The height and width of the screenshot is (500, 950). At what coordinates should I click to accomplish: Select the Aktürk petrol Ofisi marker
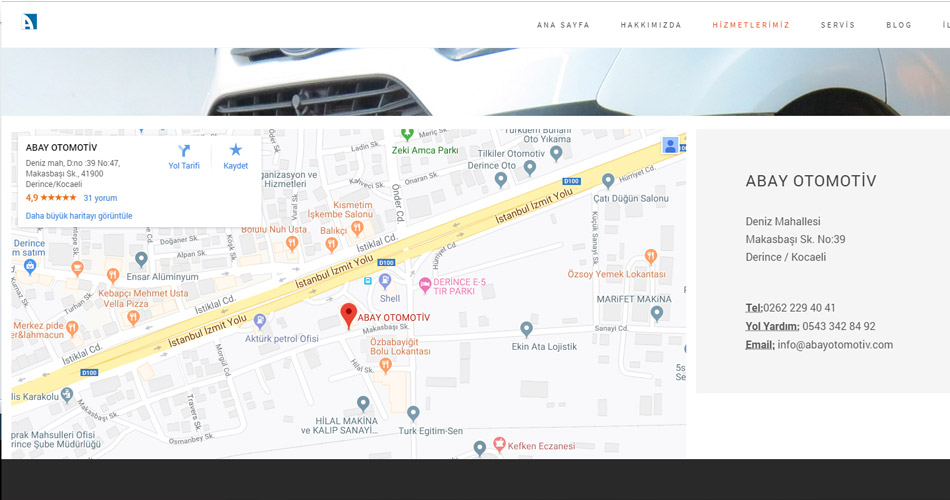(260, 321)
